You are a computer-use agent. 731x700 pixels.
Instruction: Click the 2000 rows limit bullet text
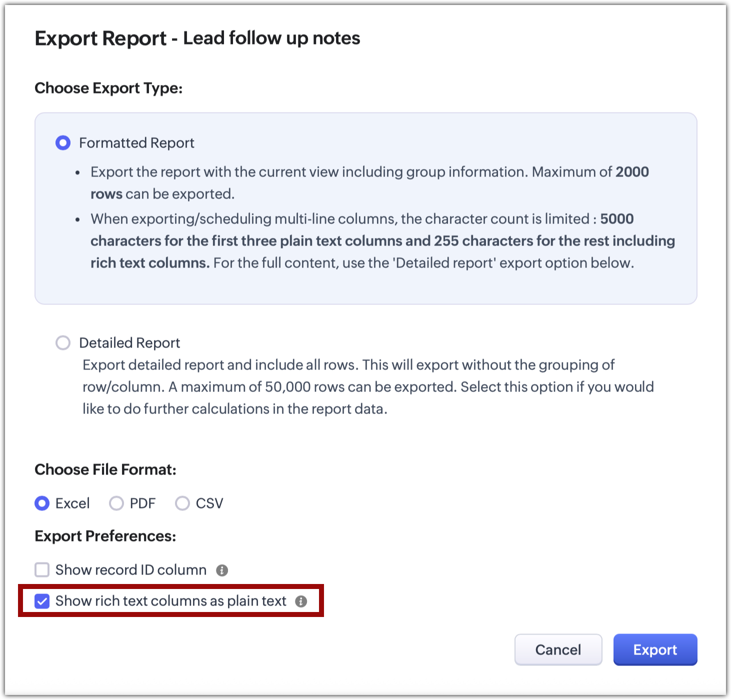(x=369, y=182)
